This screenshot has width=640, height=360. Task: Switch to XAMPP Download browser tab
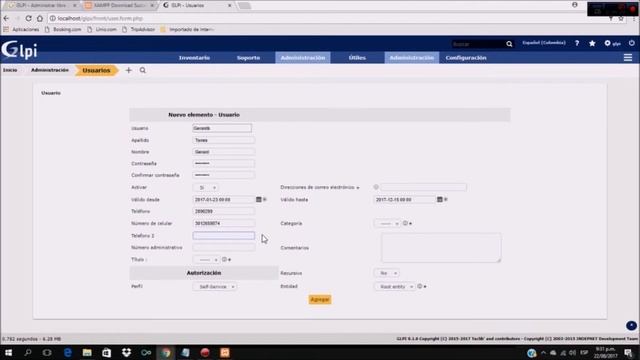(x=119, y=5)
